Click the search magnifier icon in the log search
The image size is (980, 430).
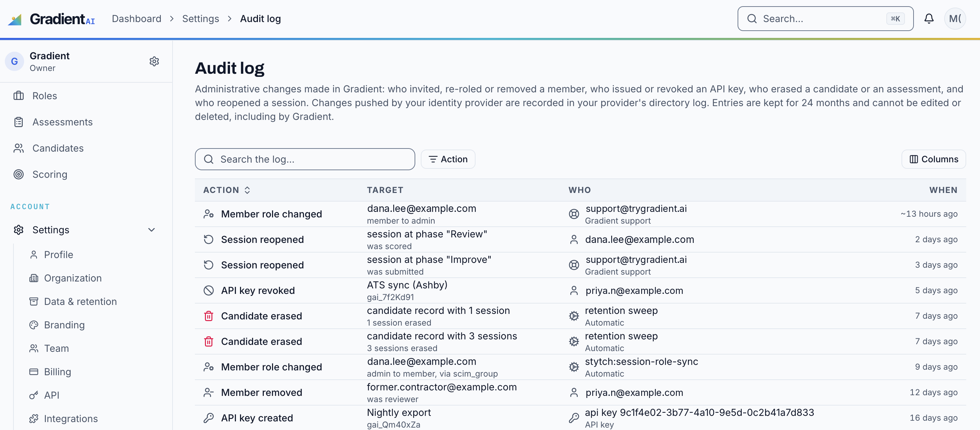pyautogui.click(x=208, y=159)
